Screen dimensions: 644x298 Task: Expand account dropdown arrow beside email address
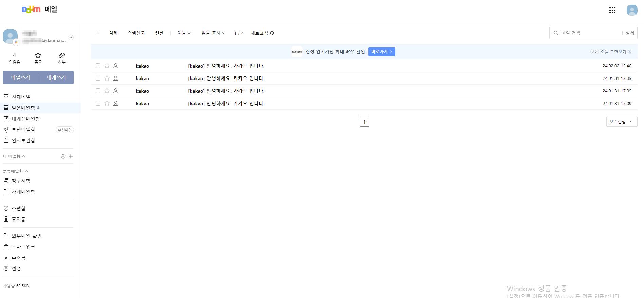[71, 38]
